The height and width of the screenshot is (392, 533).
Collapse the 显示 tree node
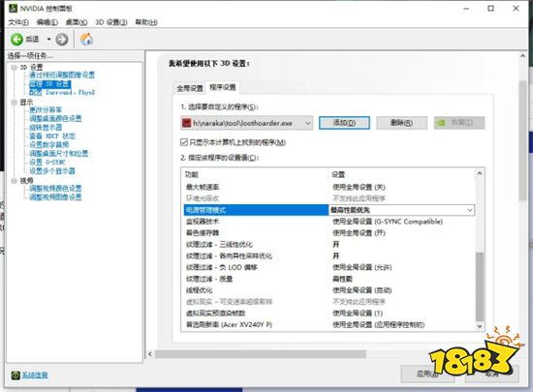point(15,103)
